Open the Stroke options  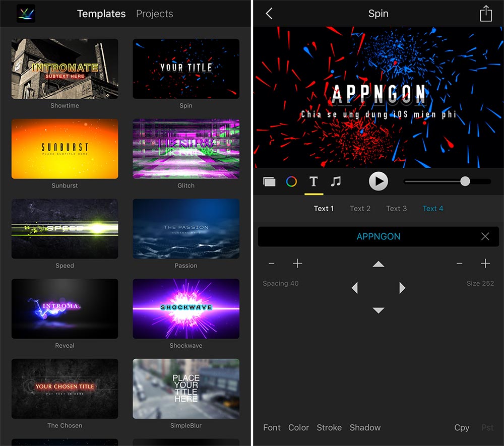point(329,428)
